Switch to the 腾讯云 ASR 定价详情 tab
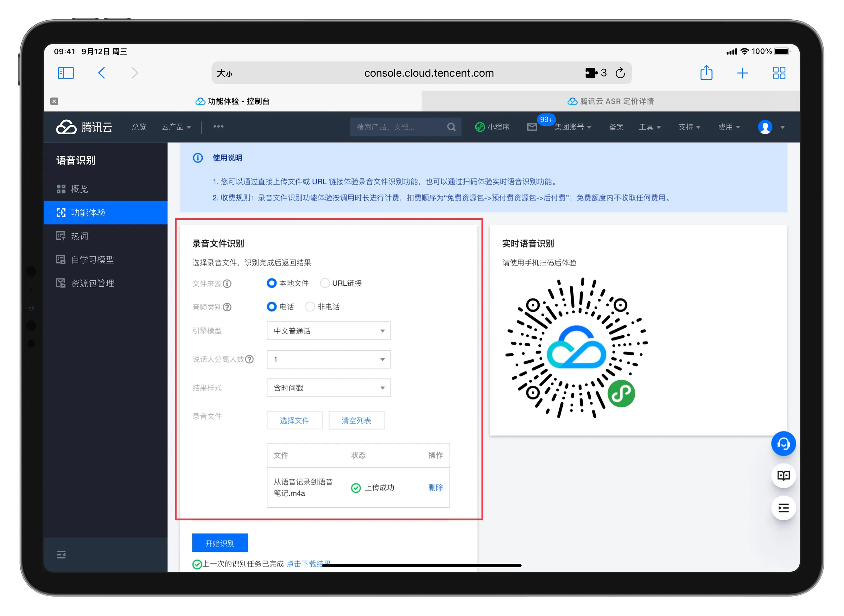Screen dimensions: 844x616 [611, 101]
